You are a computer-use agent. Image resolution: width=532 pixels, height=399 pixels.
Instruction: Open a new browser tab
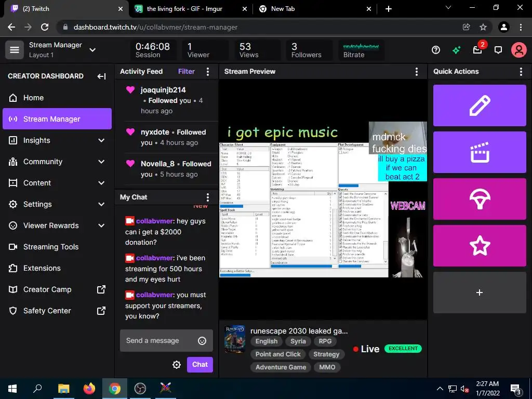pos(389,9)
